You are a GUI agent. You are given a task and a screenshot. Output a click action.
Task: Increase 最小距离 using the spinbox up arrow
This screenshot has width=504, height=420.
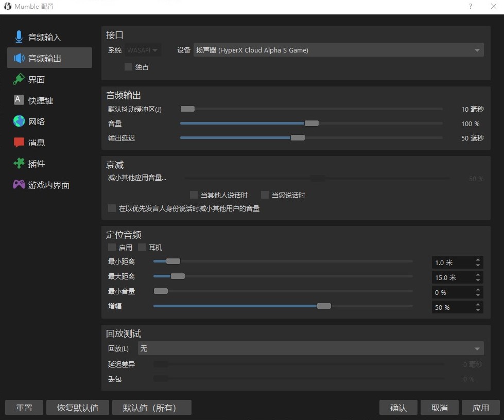pyautogui.click(x=478, y=260)
